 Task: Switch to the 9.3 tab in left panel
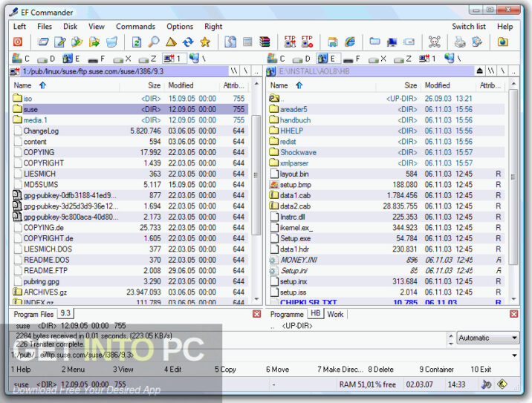point(65,313)
